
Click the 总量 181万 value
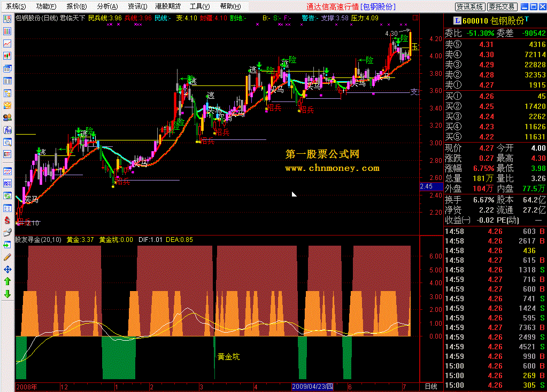483,178
